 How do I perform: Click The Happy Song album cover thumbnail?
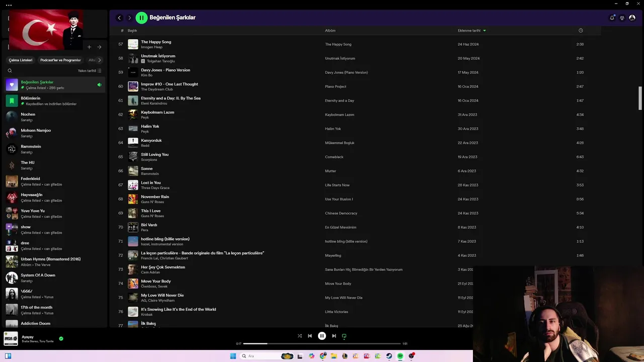(x=133, y=44)
